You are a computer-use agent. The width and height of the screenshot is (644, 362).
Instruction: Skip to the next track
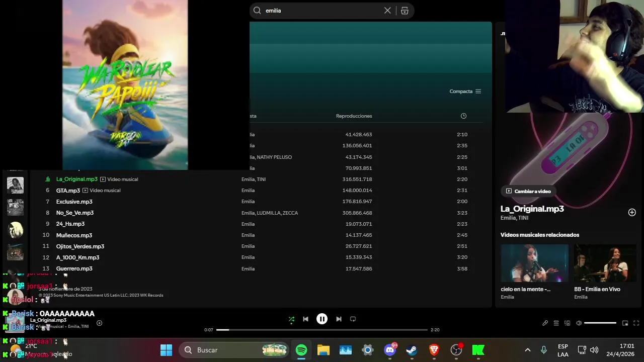click(x=339, y=319)
